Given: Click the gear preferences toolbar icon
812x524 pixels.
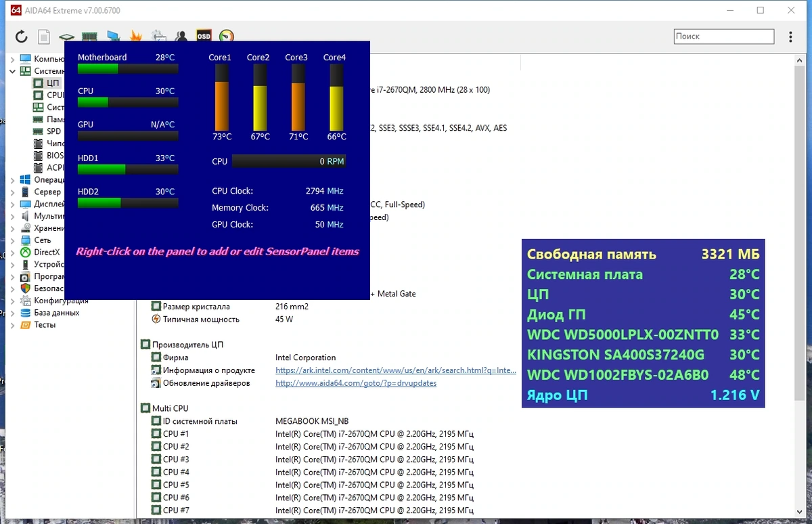Looking at the screenshot, I should coord(158,37).
